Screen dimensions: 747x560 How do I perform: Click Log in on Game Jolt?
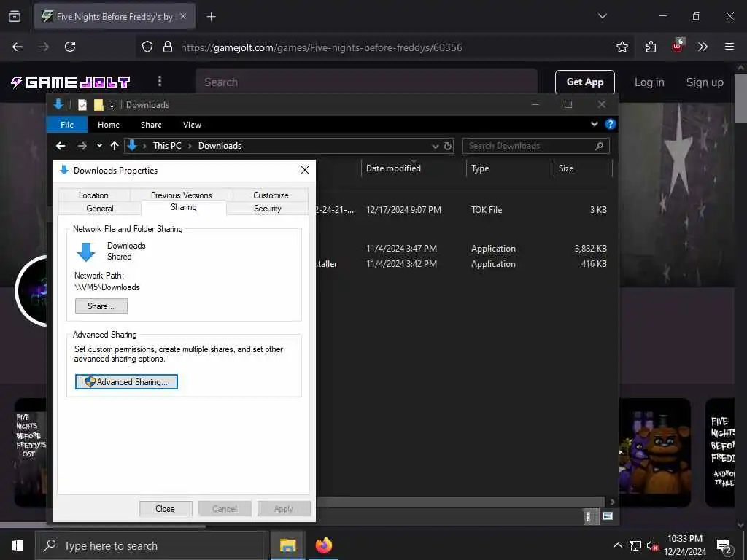pos(649,82)
